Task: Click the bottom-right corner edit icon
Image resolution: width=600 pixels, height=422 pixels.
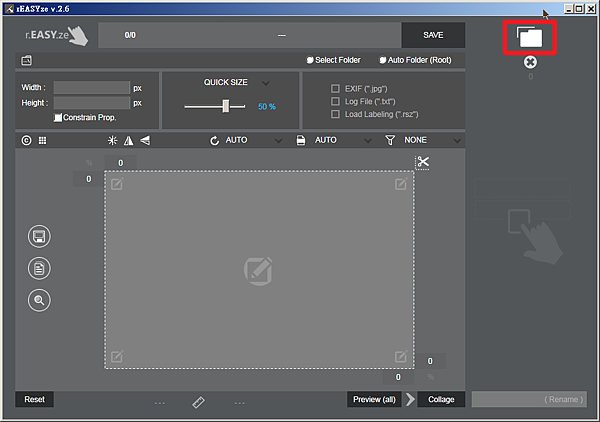Action: [x=401, y=357]
